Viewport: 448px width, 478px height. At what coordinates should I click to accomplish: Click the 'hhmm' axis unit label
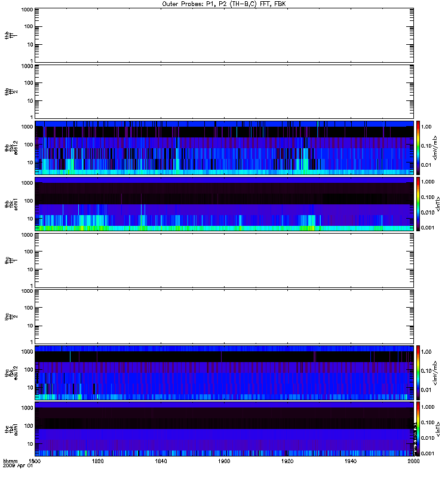[x=10, y=461]
